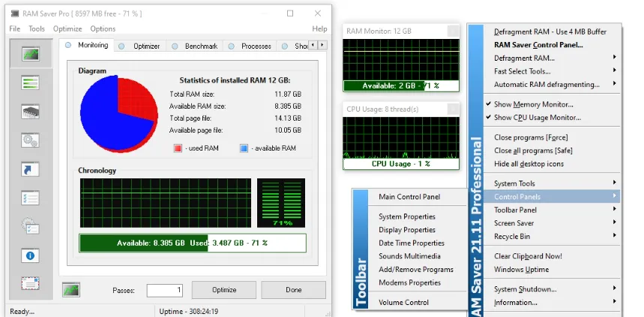Switch to the Optimizer tab
The width and height of the screenshot is (644, 317).
point(139,46)
